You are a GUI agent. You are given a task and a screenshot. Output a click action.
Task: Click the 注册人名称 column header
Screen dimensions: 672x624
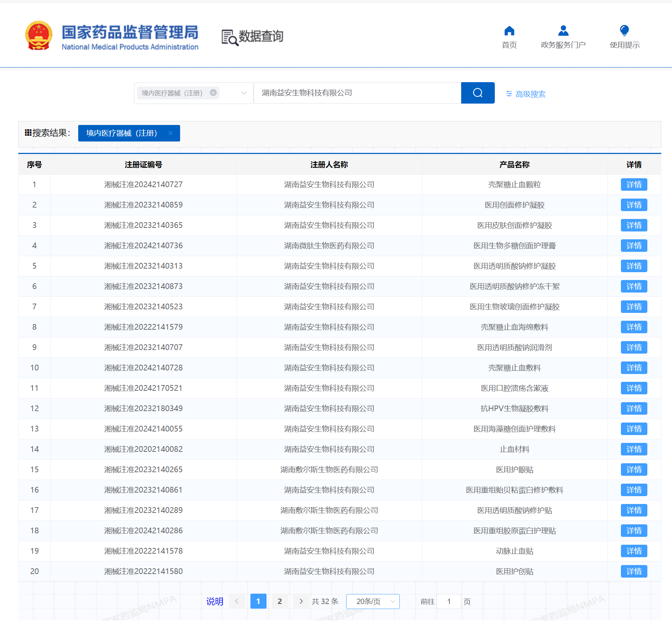click(x=329, y=165)
